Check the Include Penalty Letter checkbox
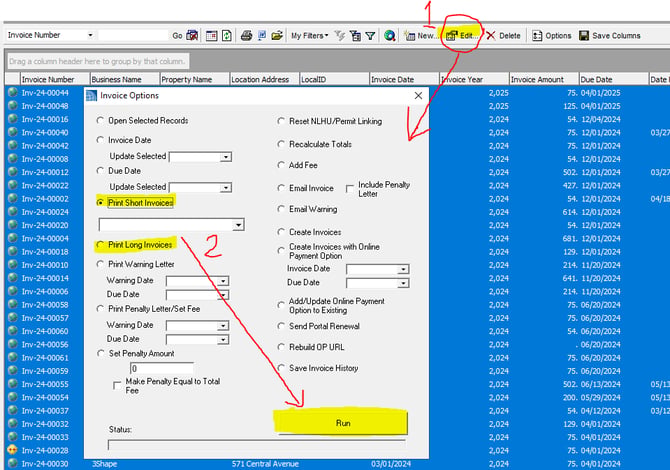670x470 pixels. (350, 188)
